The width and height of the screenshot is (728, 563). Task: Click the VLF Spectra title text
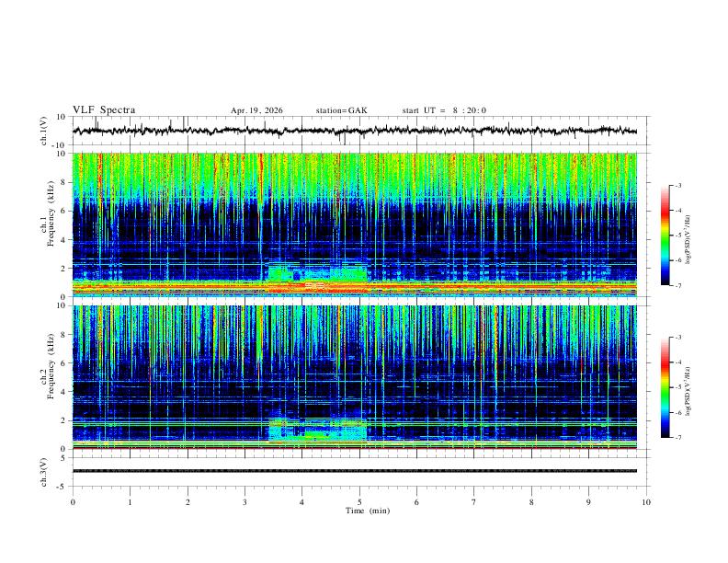104,110
